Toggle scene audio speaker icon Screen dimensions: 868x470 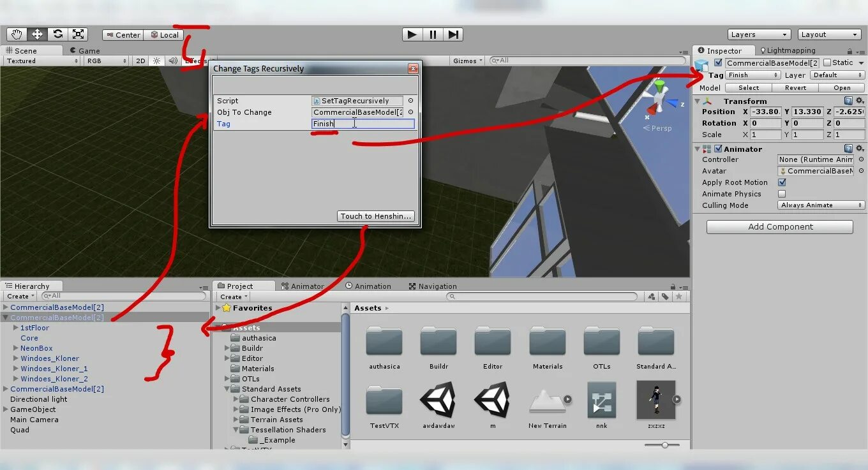[172, 61]
